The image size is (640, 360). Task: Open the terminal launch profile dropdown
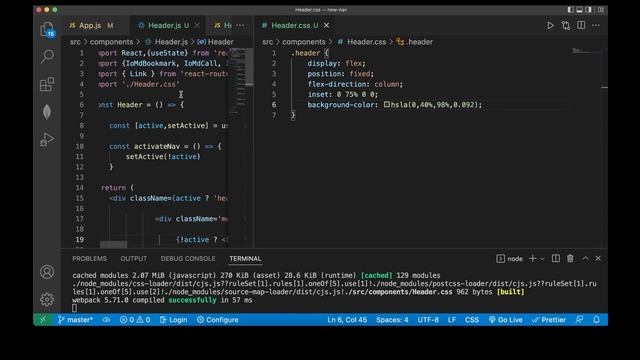pyautogui.click(x=542, y=259)
